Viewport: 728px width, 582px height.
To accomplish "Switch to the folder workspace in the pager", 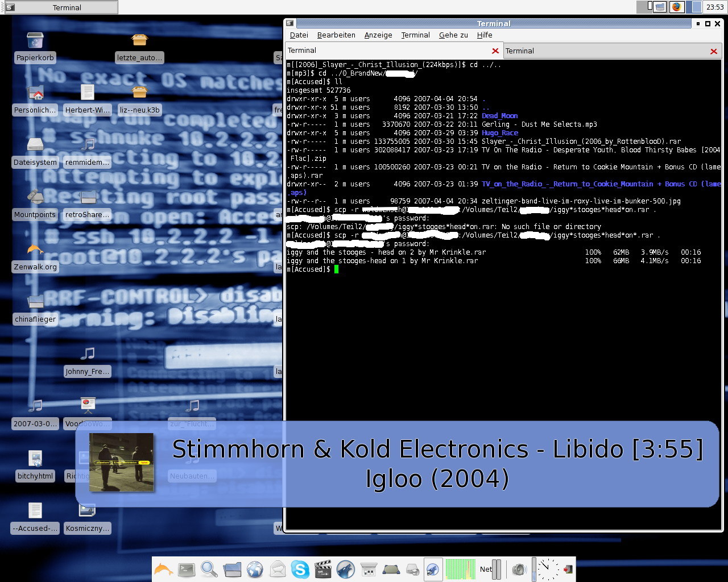I will click(x=660, y=7).
